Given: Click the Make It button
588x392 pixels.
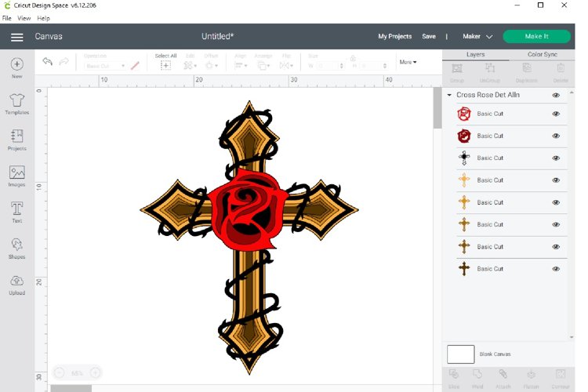Looking at the screenshot, I should click(x=536, y=36).
